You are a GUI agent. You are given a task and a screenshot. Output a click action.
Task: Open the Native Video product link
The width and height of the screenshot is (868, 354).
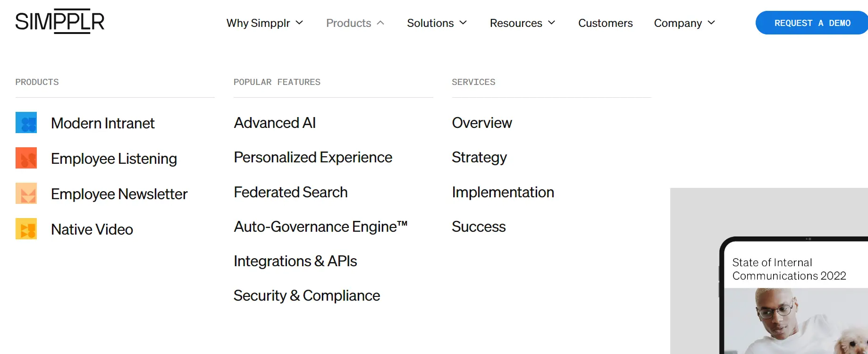92,229
